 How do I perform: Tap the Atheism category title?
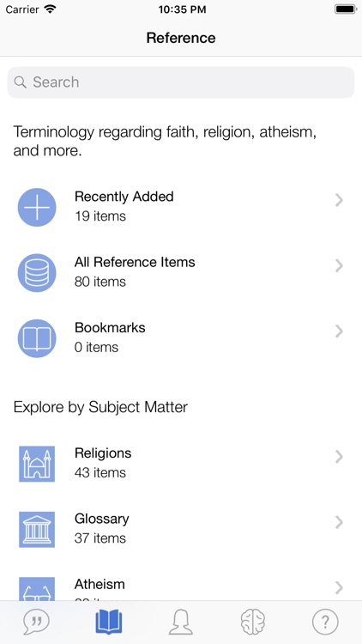pos(100,584)
